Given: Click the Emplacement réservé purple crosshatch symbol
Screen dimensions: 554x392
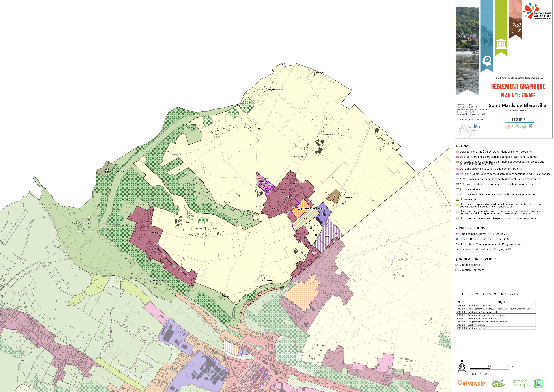Looking at the screenshot, I should click(457, 234).
